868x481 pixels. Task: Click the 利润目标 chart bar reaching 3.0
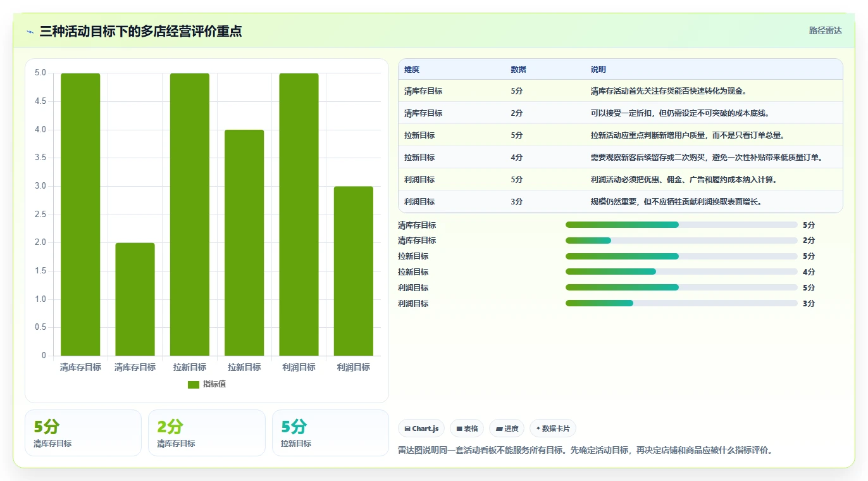pos(354,271)
